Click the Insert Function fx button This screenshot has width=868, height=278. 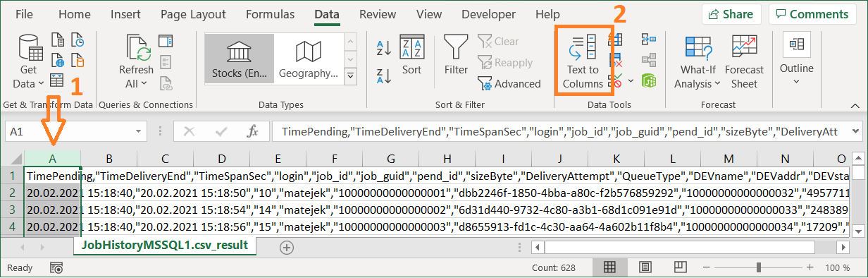pos(253,131)
